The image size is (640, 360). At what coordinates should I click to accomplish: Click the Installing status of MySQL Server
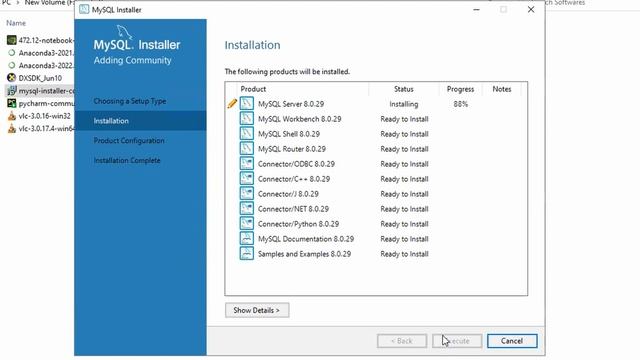404,104
